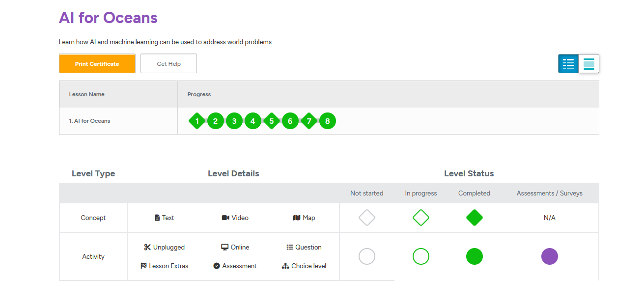Click the purple assessment circle
Viewport: 644px width, 306px height.
click(550, 256)
